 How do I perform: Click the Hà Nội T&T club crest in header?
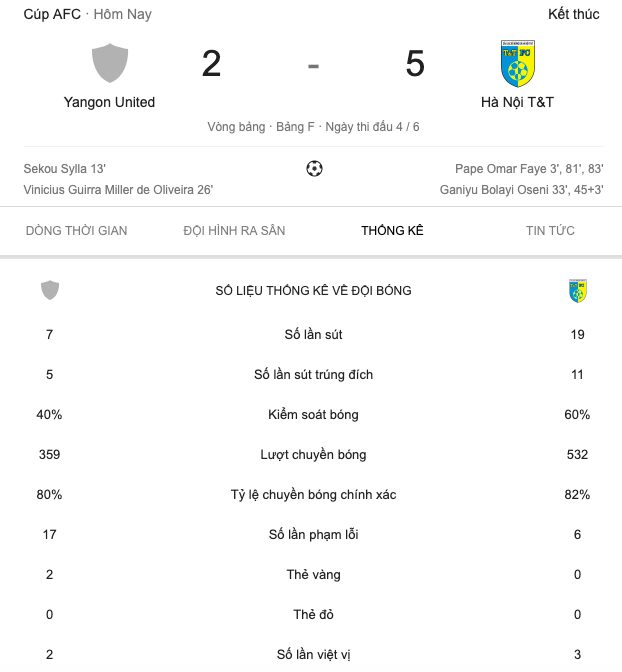[517, 63]
